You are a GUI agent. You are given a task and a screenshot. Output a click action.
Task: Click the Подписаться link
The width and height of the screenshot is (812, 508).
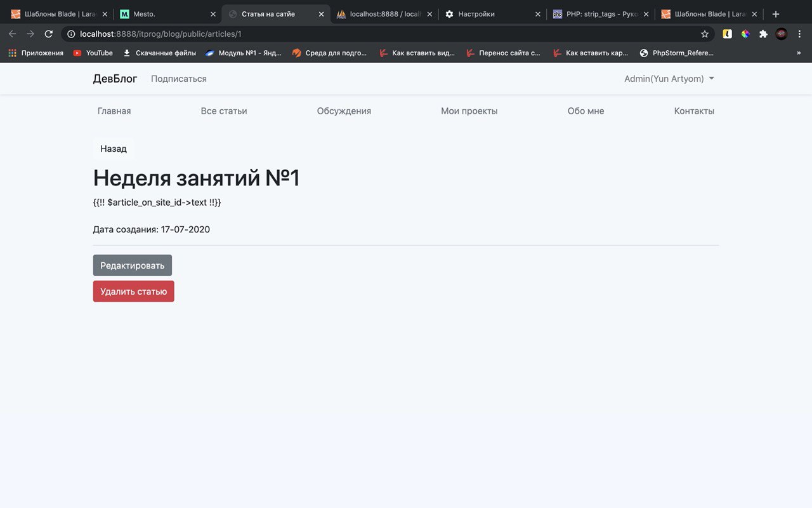tap(179, 79)
